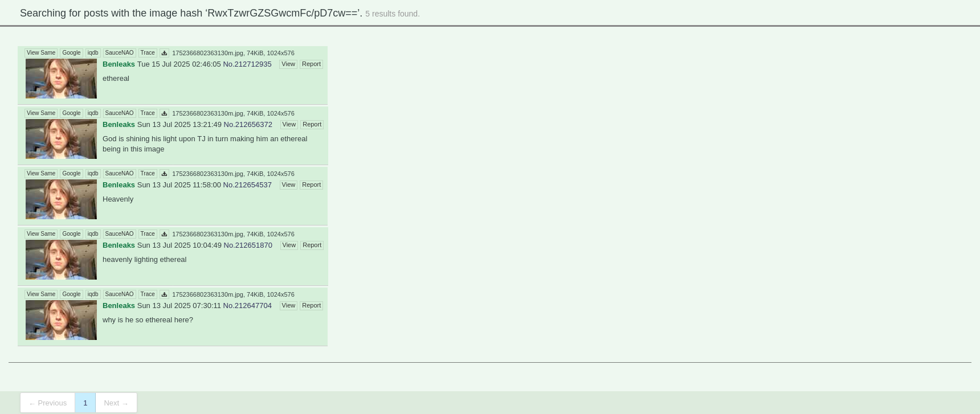View post No.212647704

pyautogui.click(x=288, y=306)
